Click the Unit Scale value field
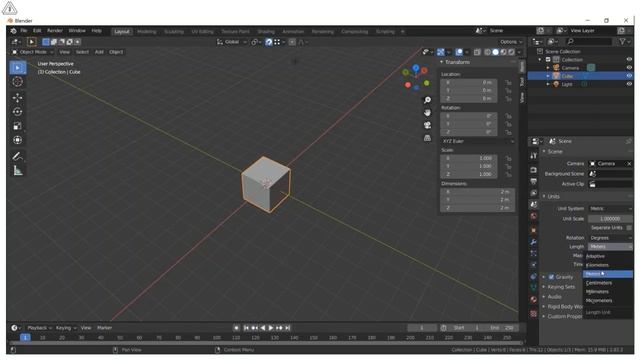This screenshot has width=640, height=360. click(610, 219)
